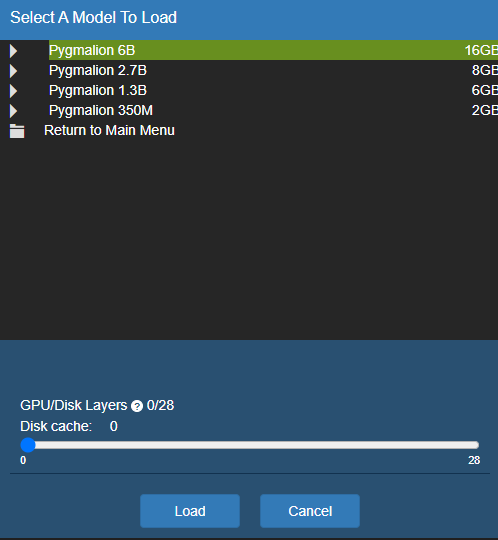The image size is (498, 540).
Task: Load the selected model
Action: point(190,511)
